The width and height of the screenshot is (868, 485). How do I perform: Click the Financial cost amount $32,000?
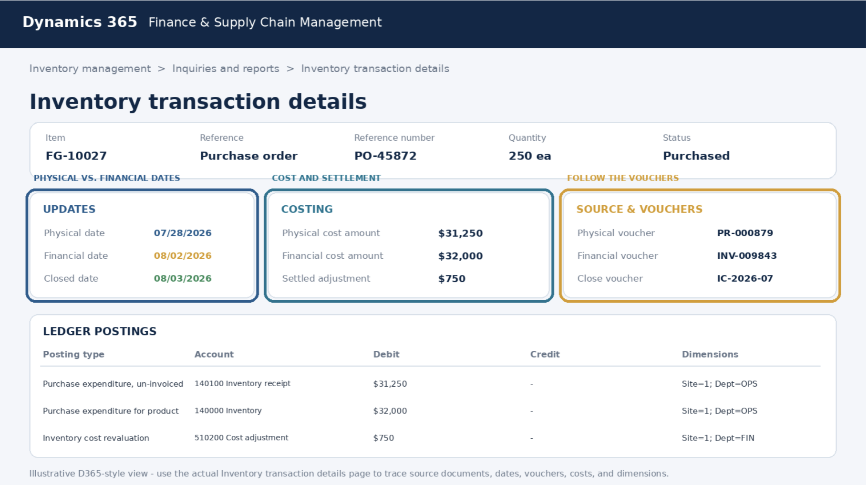(x=460, y=256)
